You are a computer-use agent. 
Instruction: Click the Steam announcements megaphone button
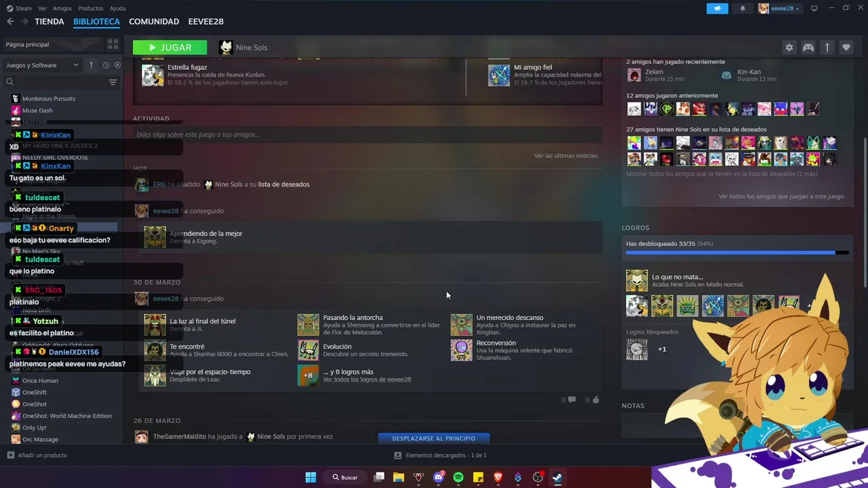tap(717, 8)
